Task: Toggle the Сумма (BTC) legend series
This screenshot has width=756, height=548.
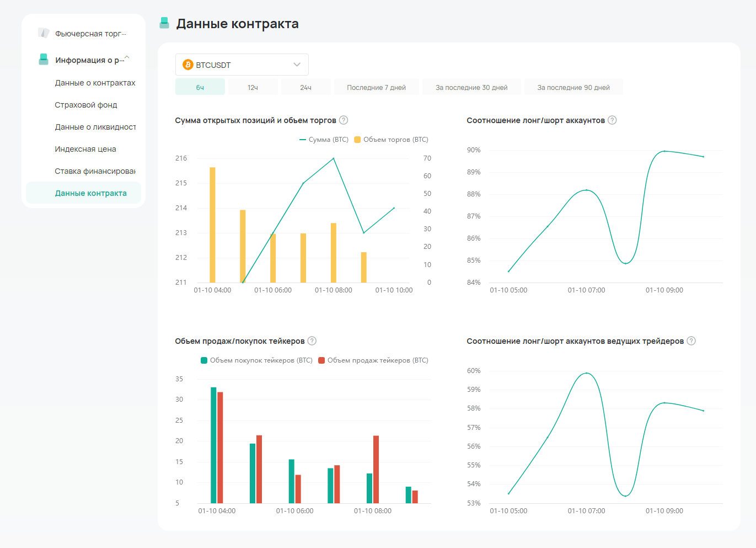Action: (324, 140)
